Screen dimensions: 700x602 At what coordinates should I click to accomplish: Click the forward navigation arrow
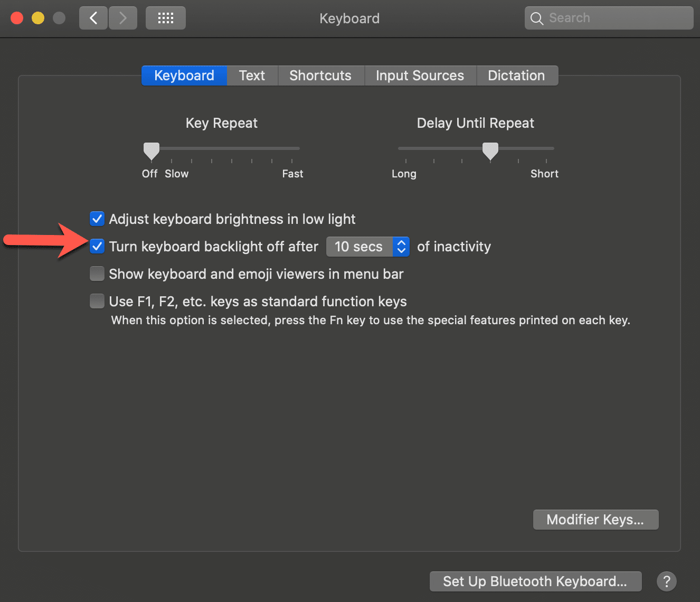coord(123,18)
